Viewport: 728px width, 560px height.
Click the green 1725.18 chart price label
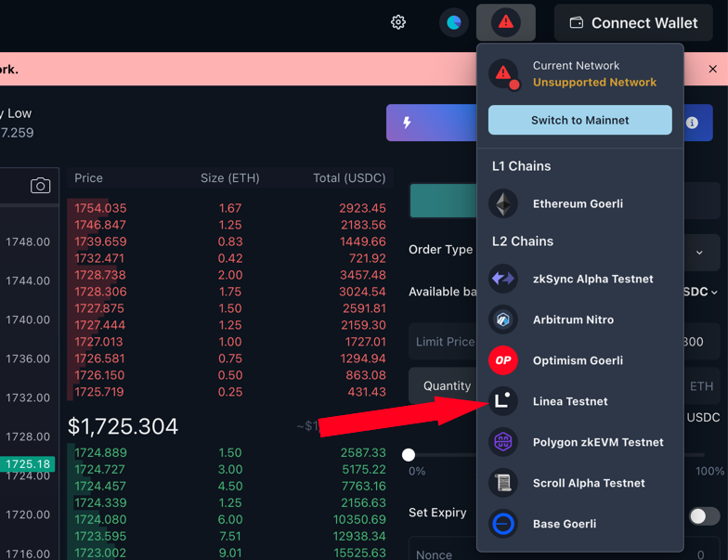[x=28, y=464]
